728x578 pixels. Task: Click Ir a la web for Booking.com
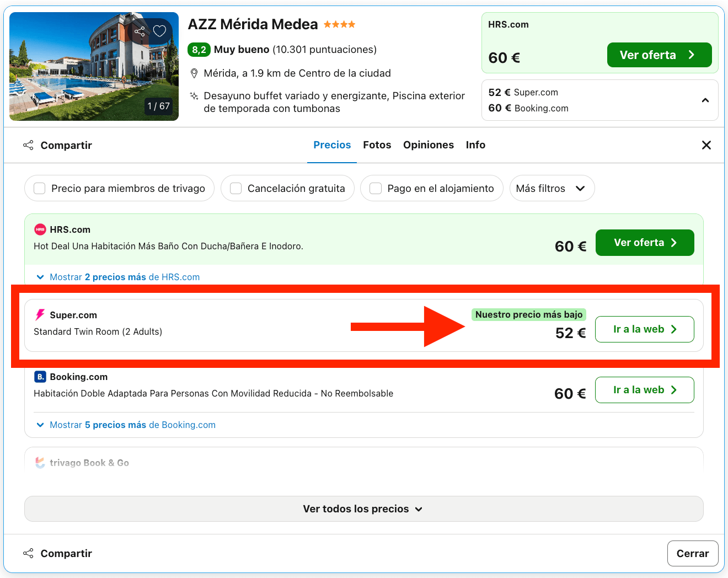tap(645, 390)
